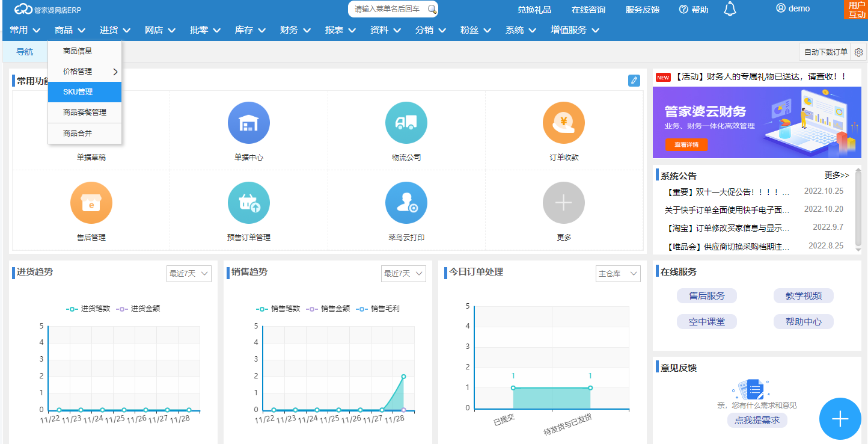Click the gray plus 更多 icon

[x=563, y=203]
